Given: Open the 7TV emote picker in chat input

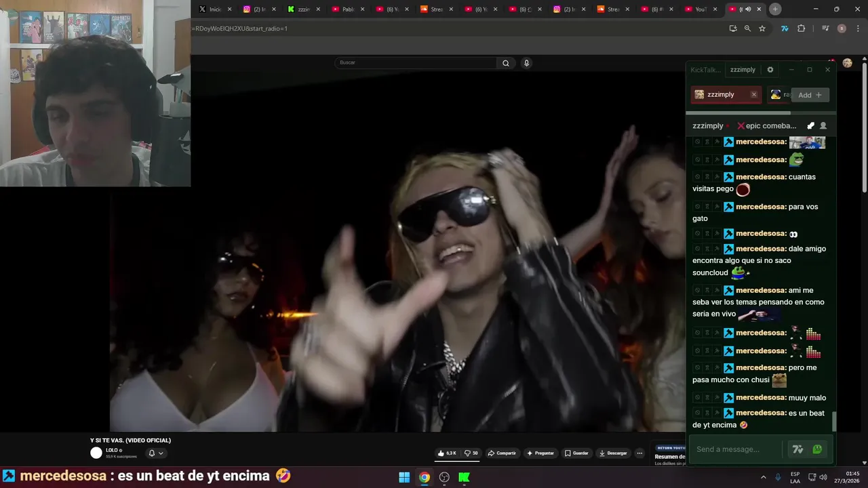Looking at the screenshot, I should [797, 449].
